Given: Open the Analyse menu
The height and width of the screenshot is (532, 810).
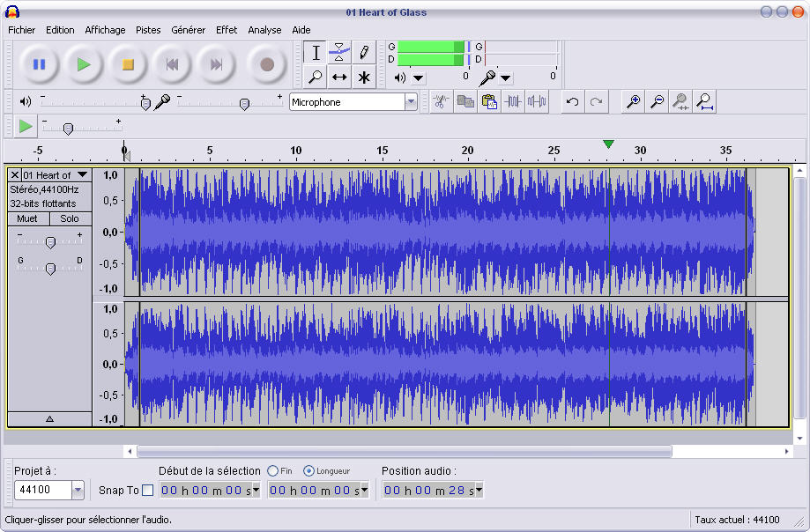Looking at the screenshot, I should tap(264, 30).
